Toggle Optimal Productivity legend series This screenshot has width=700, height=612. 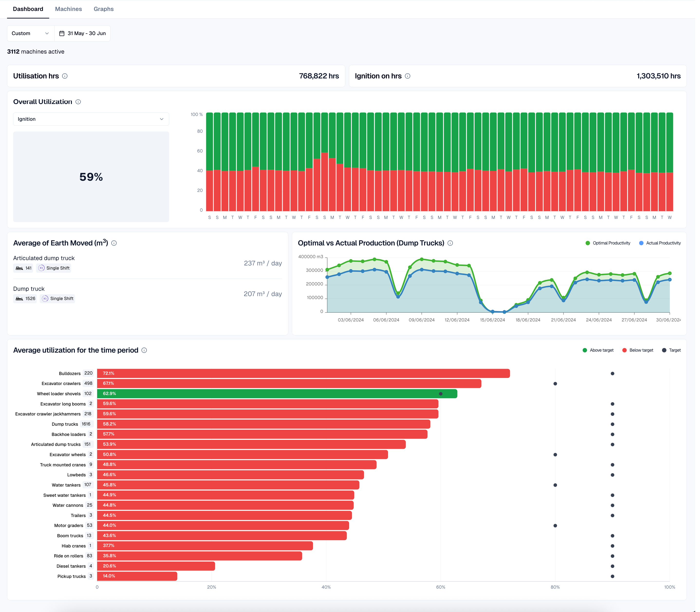608,243
